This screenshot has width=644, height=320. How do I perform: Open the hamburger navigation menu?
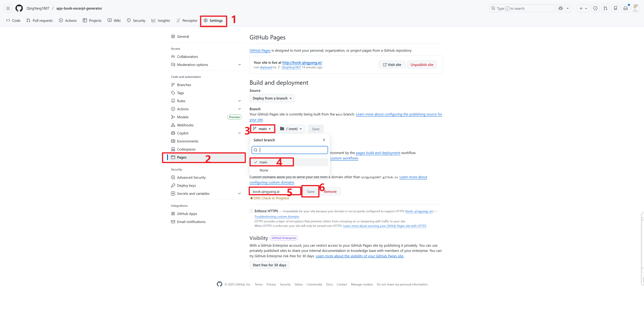click(8, 8)
